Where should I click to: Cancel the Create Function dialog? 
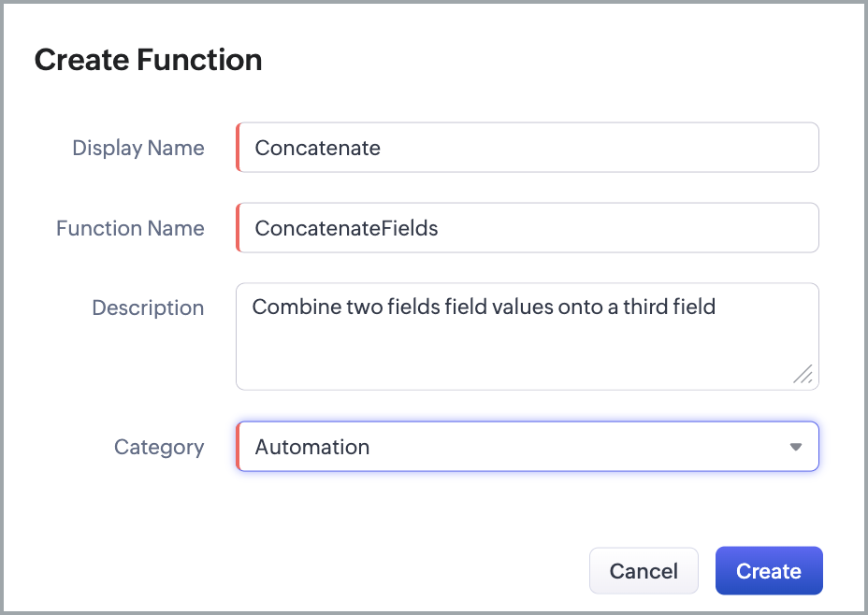pos(644,571)
